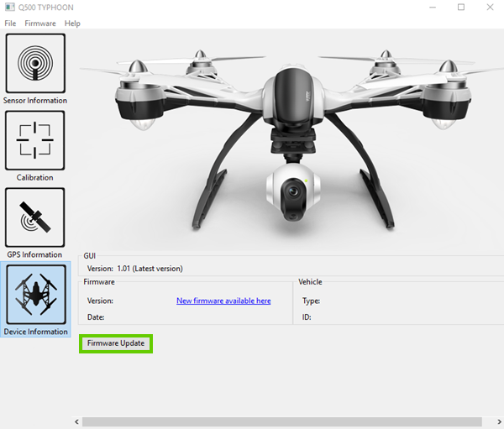This screenshot has height=429, width=504.
Task: Open the GPS Information satellite icon
Action: point(35,217)
